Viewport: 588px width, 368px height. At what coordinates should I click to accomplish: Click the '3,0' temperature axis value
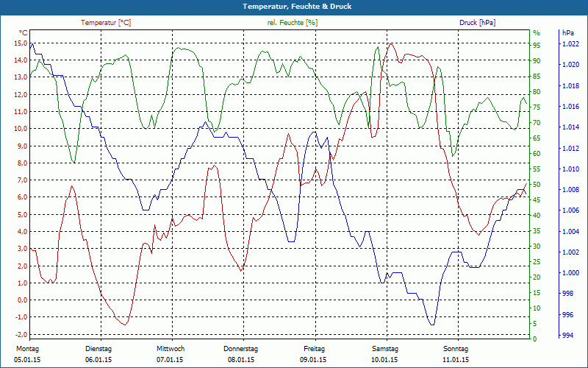(22, 249)
